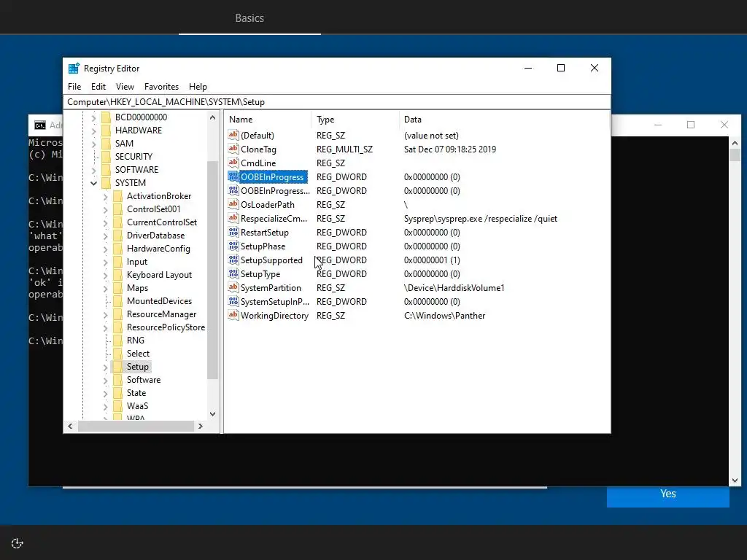Select the Keyboard Layout key
The height and width of the screenshot is (560, 747).
pyautogui.click(x=159, y=275)
